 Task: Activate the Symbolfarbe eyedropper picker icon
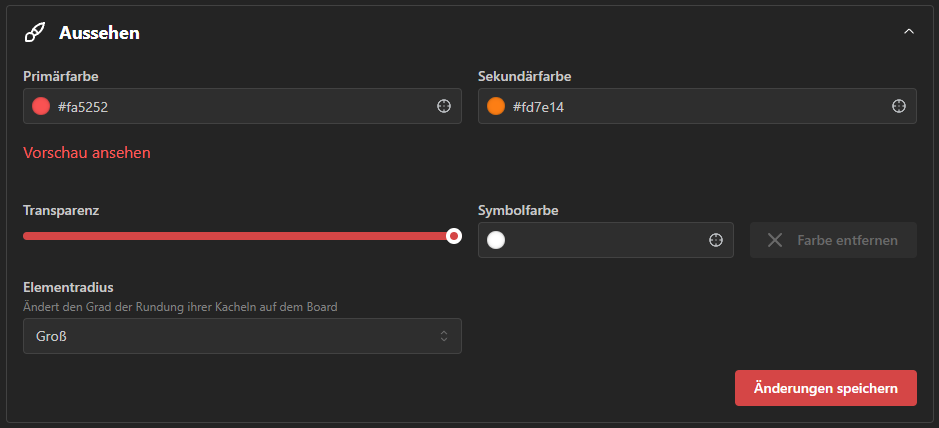click(716, 240)
